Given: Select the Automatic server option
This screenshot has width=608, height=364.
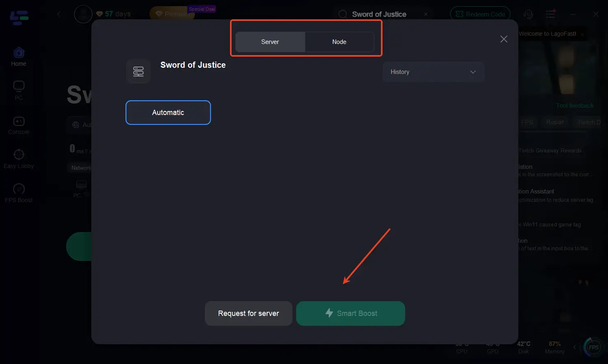Looking at the screenshot, I should (x=168, y=112).
